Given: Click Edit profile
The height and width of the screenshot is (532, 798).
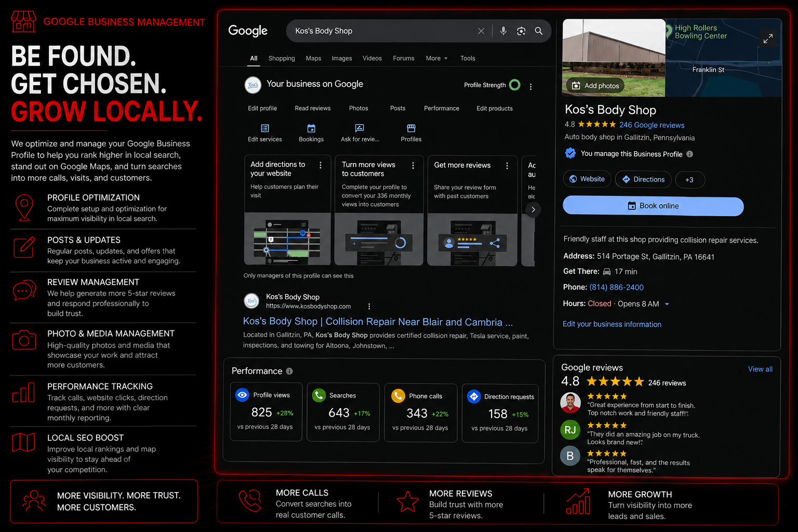Looking at the screenshot, I should coord(262,109).
